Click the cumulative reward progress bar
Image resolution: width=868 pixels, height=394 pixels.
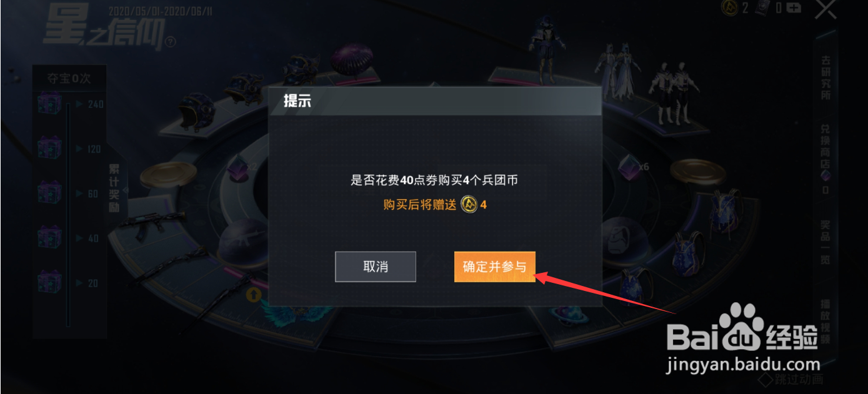pyautogui.click(x=68, y=215)
